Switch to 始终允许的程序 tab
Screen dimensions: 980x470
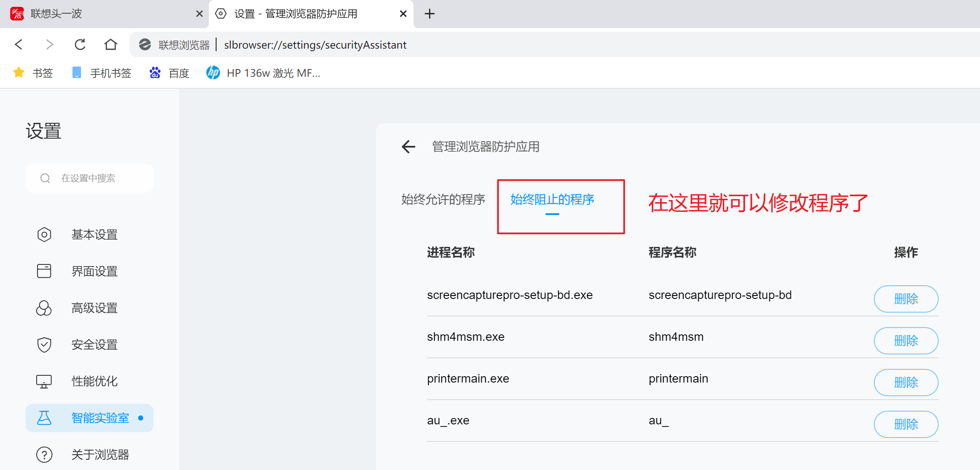tap(443, 199)
